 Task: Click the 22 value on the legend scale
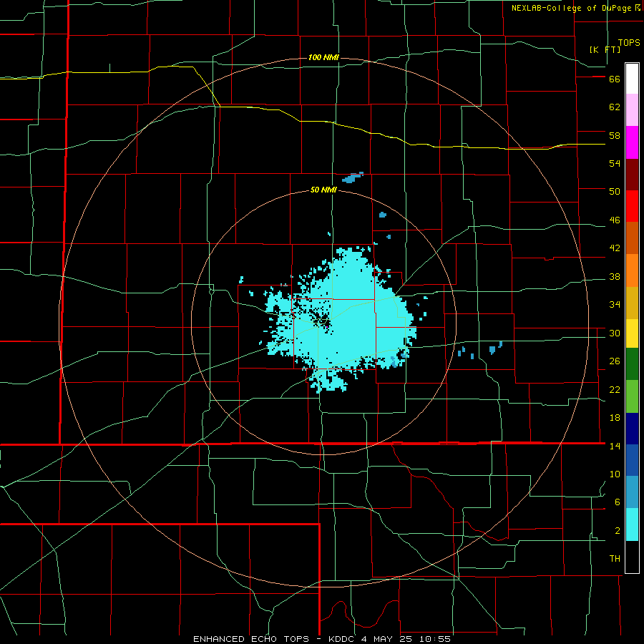tap(615, 390)
